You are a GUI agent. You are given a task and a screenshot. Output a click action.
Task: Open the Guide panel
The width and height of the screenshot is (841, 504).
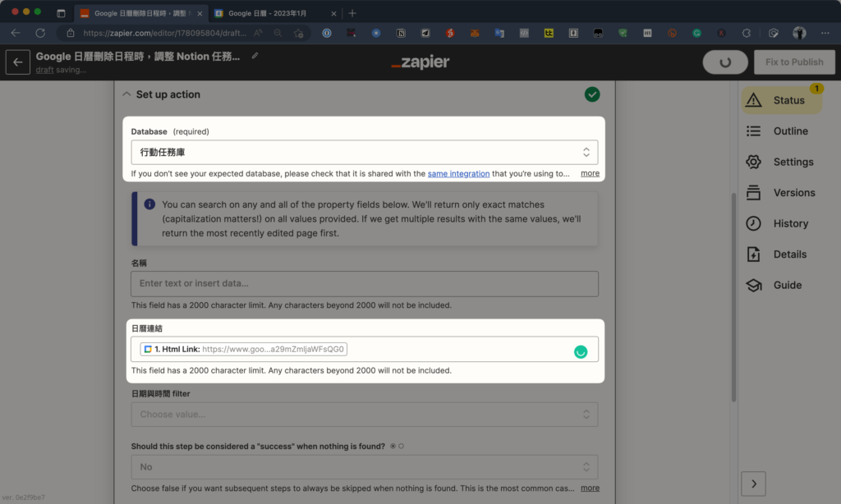point(774,285)
